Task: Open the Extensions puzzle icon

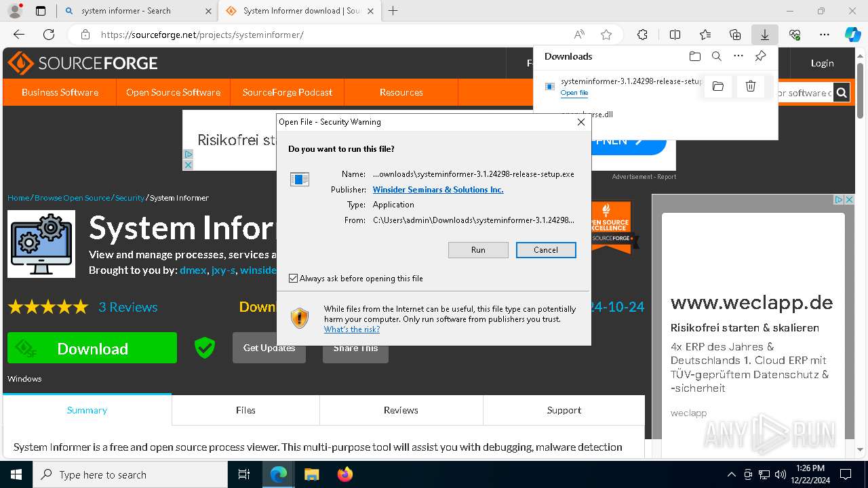Action: (643, 35)
